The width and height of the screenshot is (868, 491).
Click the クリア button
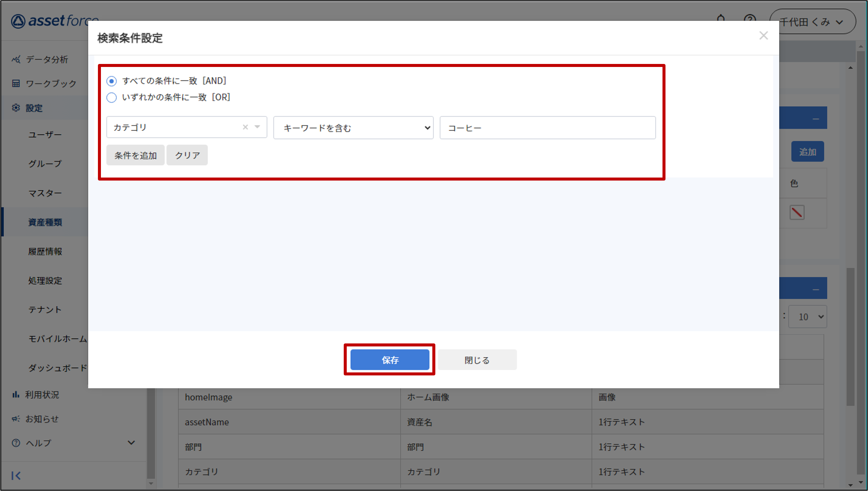point(187,156)
